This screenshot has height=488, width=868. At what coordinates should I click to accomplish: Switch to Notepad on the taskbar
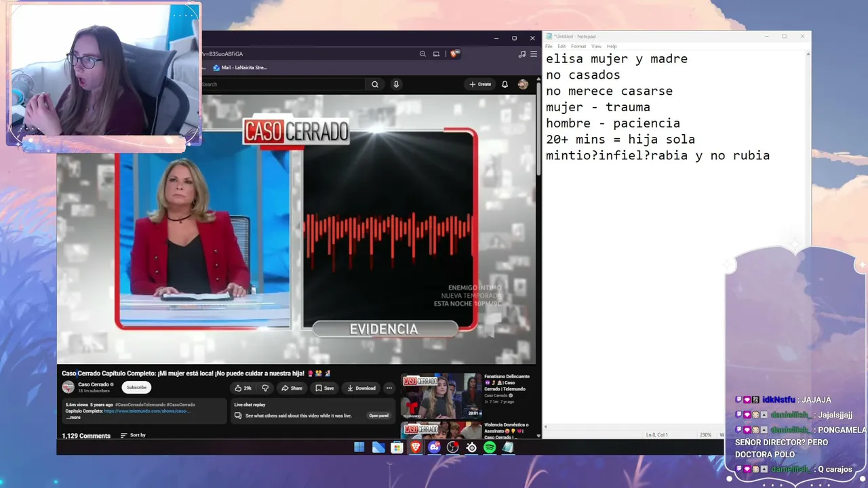[x=508, y=447]
